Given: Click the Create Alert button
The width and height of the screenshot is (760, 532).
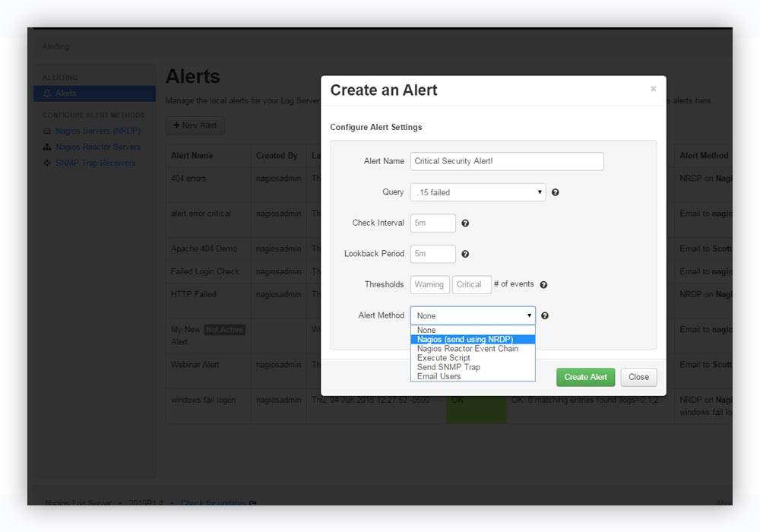Looking at the screenshot, I should click(585, 377).
